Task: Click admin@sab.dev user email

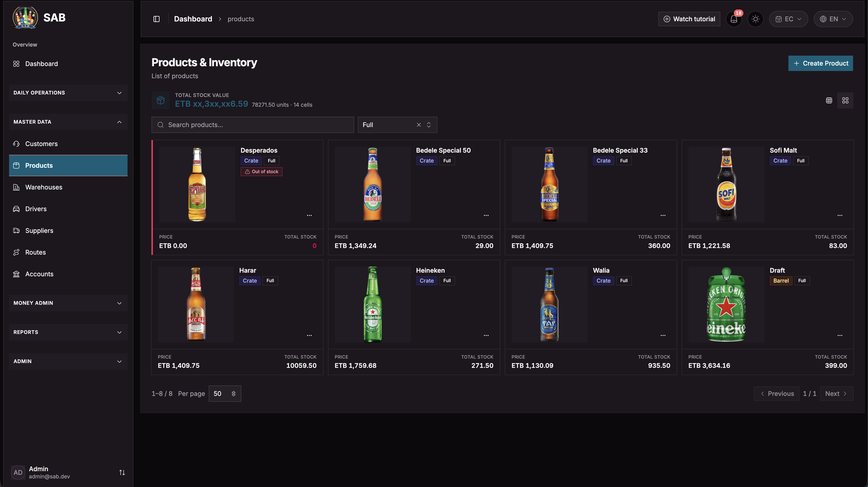Action: click(49, 477)
